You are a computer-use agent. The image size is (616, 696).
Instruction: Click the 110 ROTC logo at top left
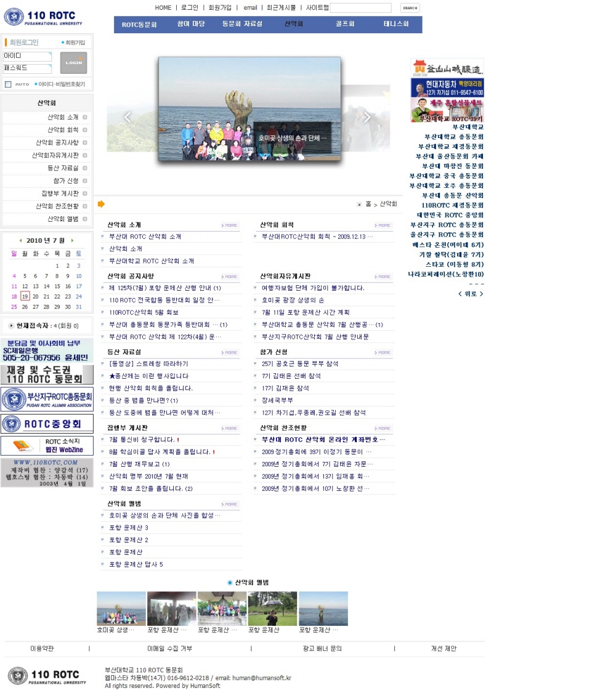point(43,17)
